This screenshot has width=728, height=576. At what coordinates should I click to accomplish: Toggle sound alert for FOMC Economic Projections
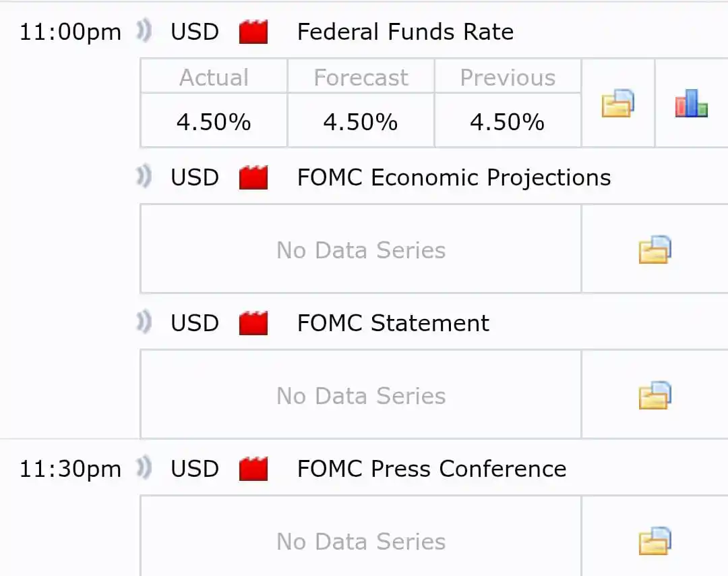point(144,177)
